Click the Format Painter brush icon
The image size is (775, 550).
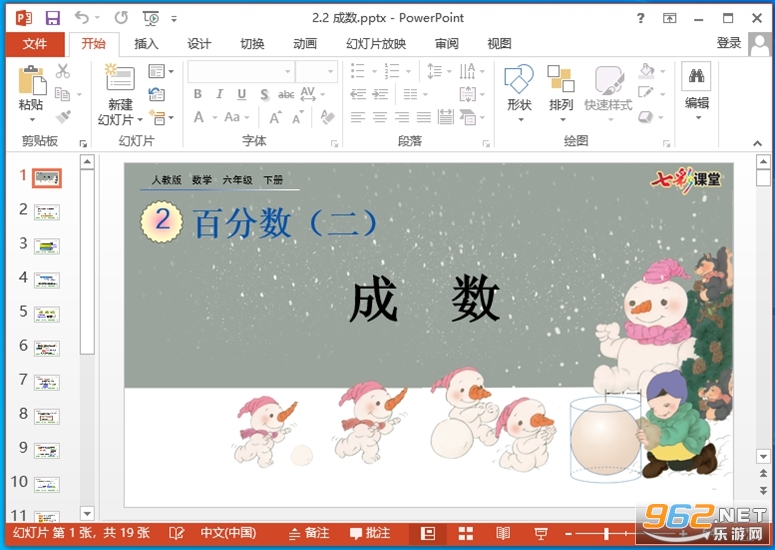coord(63,117)
